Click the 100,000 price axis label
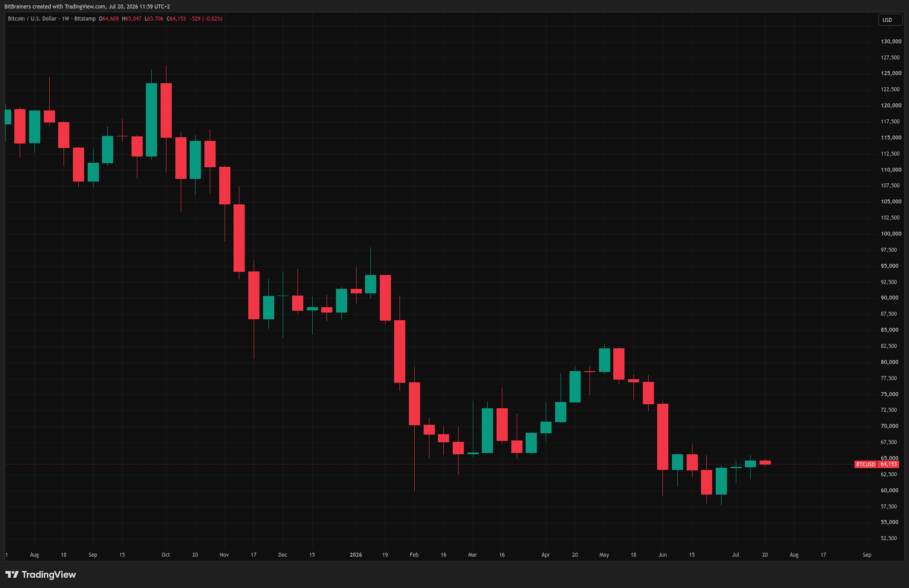Image resolution: width=909 pixels, height=588 pixels. click(x=891, y=234)
